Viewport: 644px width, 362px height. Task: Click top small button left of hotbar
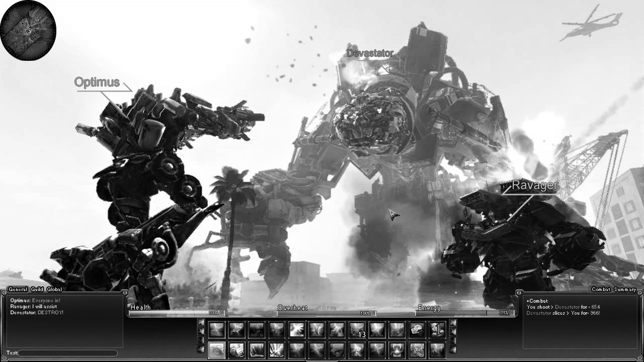pyautogui.click(x=201, y=322)
